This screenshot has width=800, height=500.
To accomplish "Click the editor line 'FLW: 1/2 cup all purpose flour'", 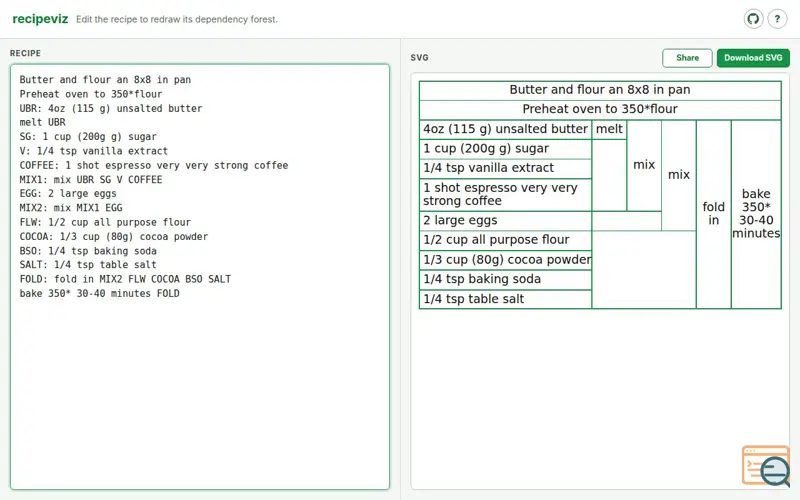I will tap(105, 222).
